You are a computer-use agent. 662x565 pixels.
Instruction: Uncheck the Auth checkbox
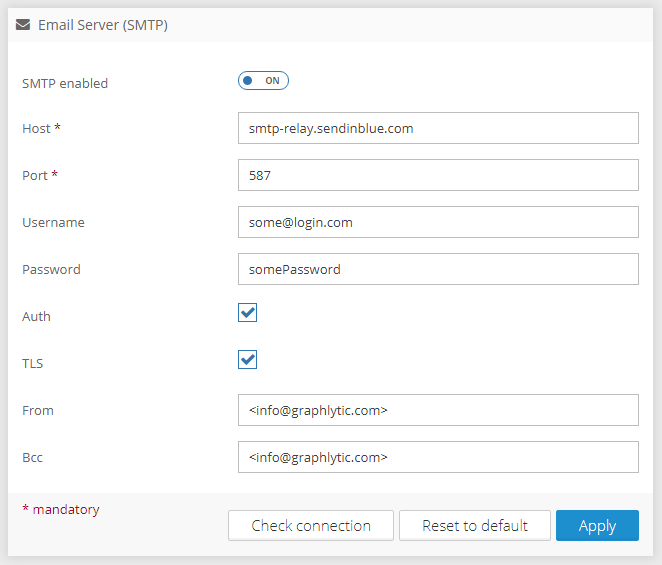point(248,313)
